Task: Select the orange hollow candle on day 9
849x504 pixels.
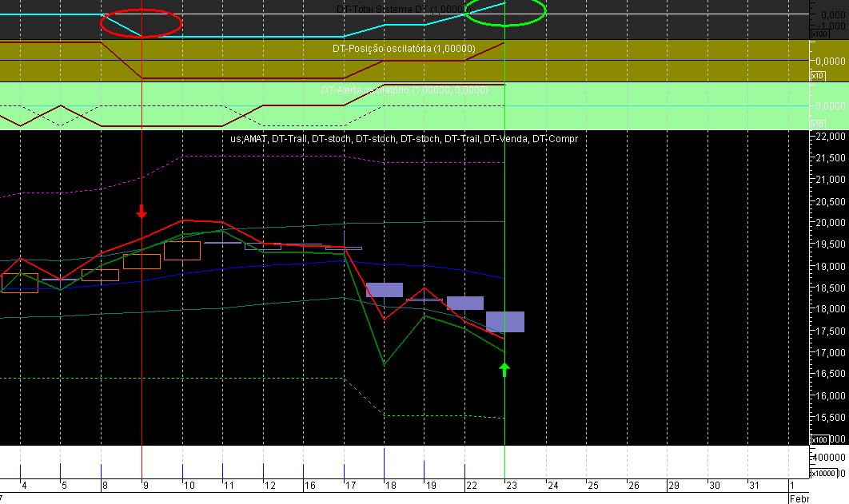Action: pos(141,261)
